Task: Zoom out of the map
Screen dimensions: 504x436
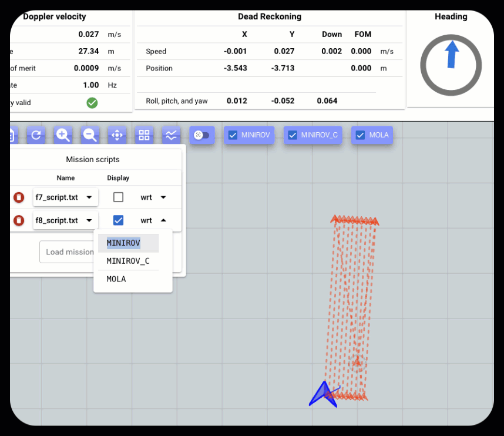Action: pos(90,135)
